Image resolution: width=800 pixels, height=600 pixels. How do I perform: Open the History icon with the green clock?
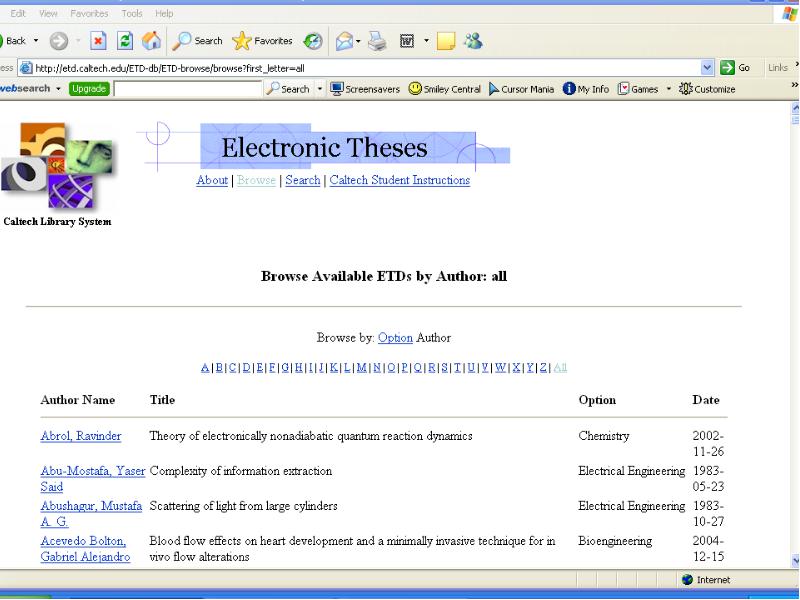click(x=313, y=41)
